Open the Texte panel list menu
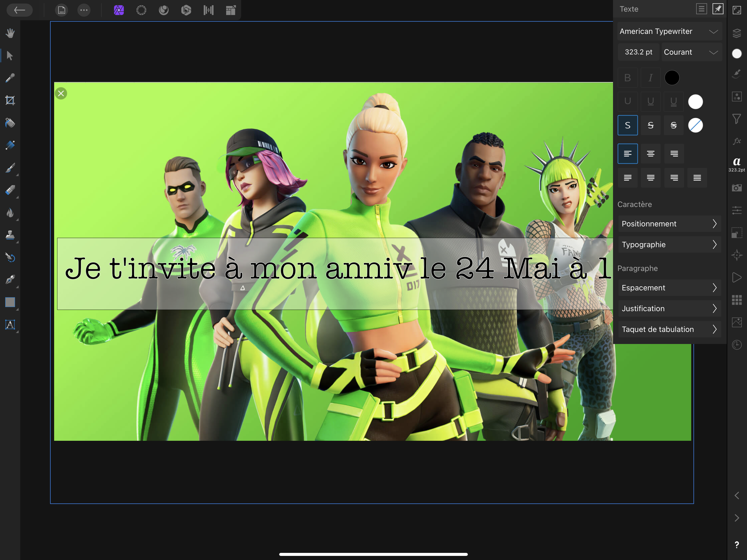This screenshot has height=560, width=747. point(701,9)
